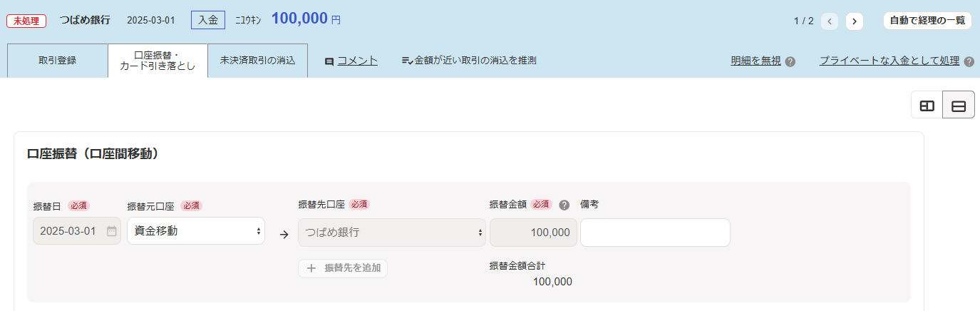Click the 備考 text input field
This screenshot has width=980, height=311.
pyautogui.click(x=655, y=233)
